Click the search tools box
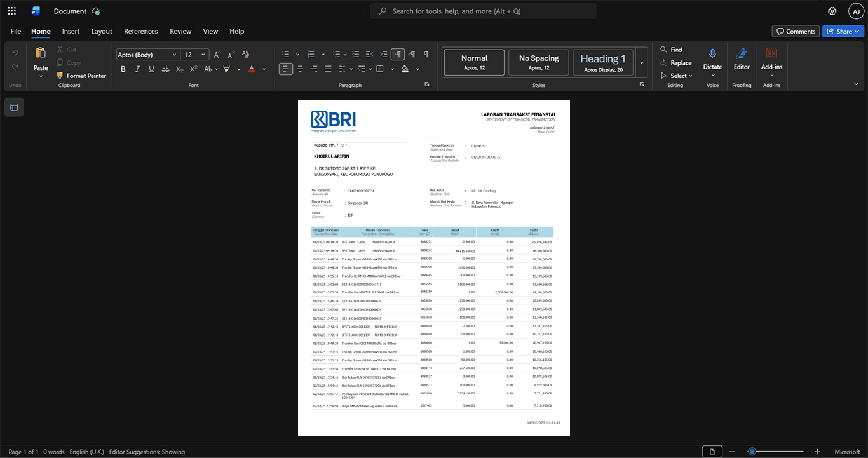This screenshot has width=868, height=458. 484,11
